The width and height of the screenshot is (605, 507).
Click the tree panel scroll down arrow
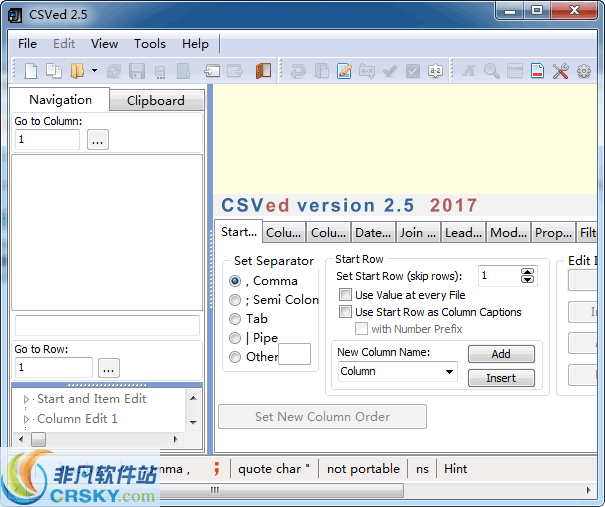pyautogui.click(x=194, y=422)
